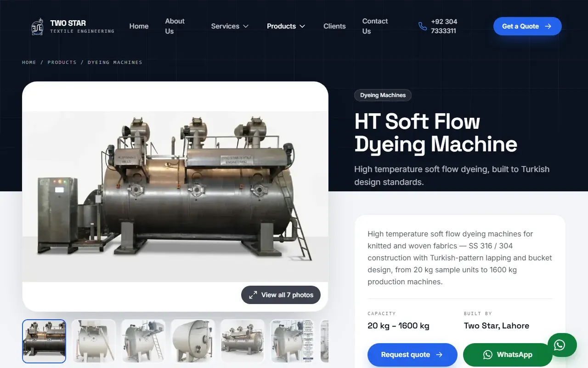588x368 pixels.
Task: Select the second thumbnail showing tilted vessel
Action: point(94,341)
